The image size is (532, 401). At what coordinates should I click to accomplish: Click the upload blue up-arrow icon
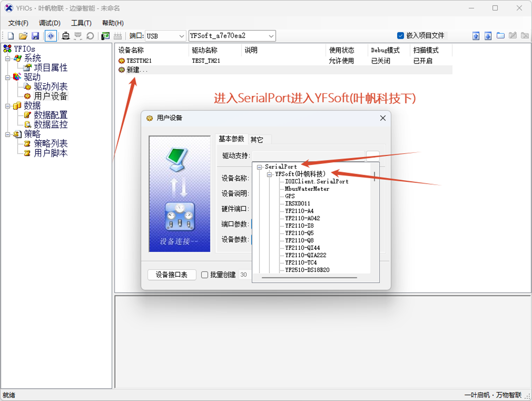tap(476, 36)
